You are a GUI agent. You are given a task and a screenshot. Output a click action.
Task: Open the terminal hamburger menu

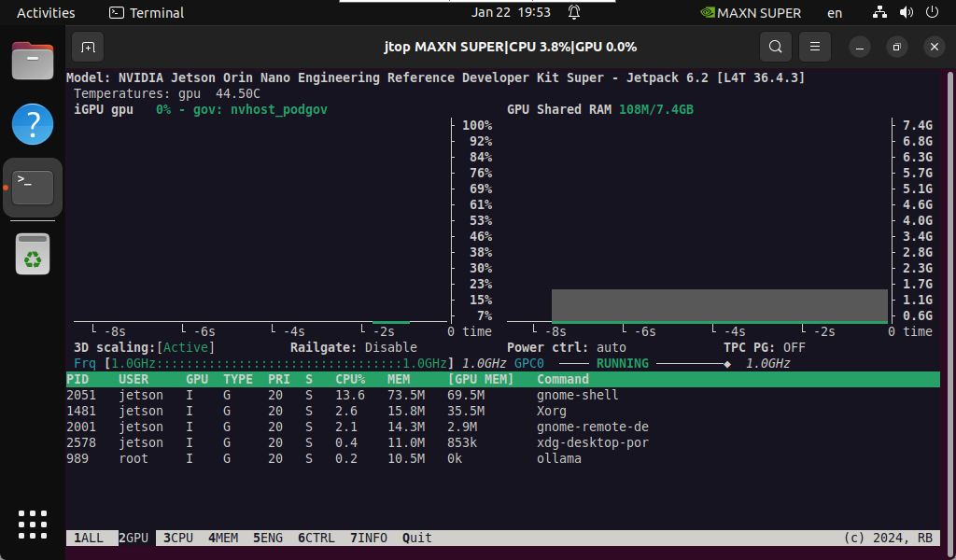[815, 47]
